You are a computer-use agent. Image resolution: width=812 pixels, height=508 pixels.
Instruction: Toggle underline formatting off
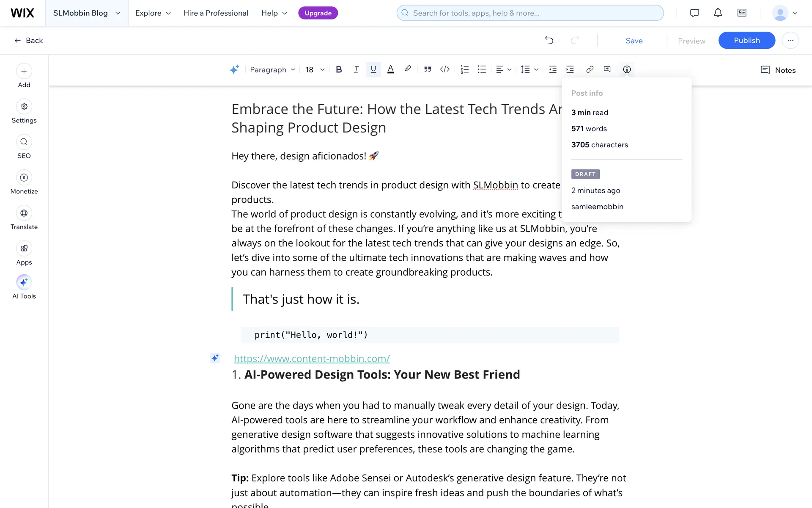coord(373,69)
